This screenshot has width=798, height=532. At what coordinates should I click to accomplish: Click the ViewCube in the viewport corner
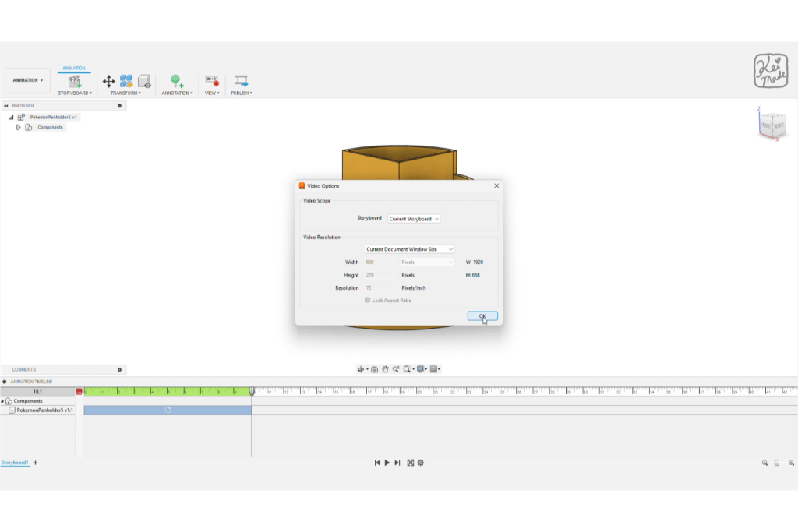point(772,125)
